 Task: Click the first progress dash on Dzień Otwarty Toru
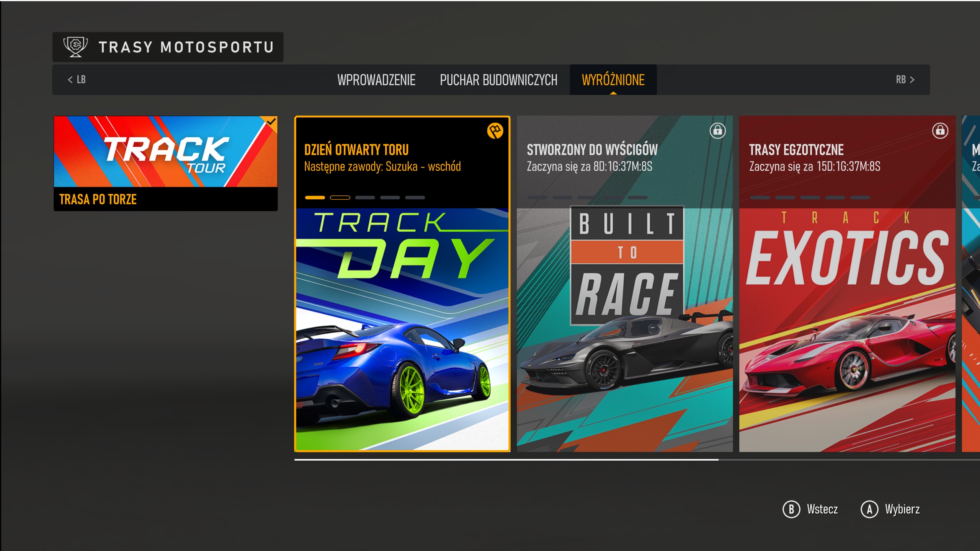click(x=315, y=197)
